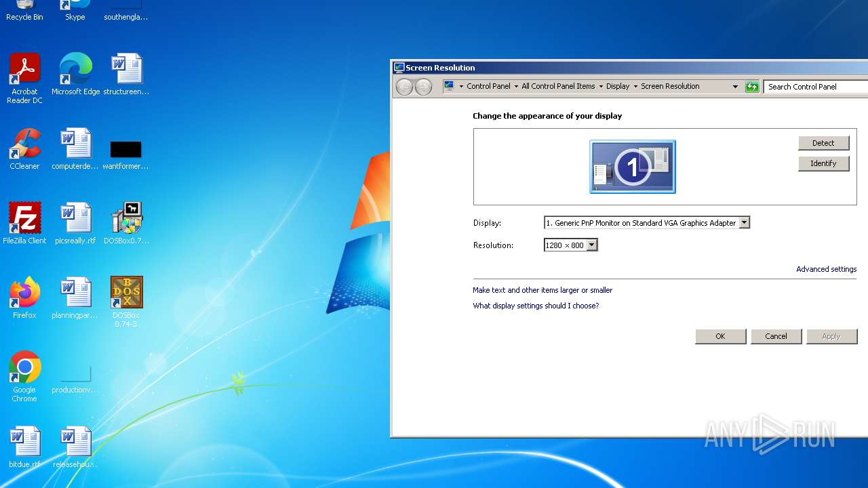Open Advanced settings link
Image resolution: width=868 pixels, height=488 pixels.
[826, 269]
